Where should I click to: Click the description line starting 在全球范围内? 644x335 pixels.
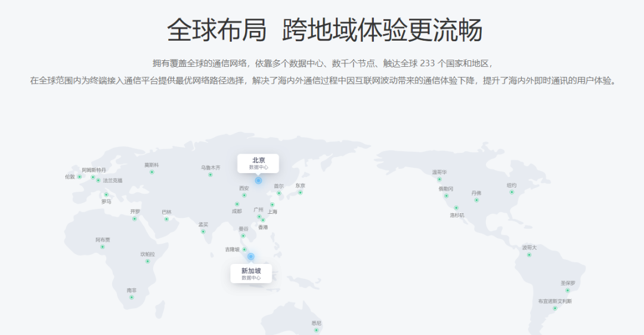click(x=323, y=81)
